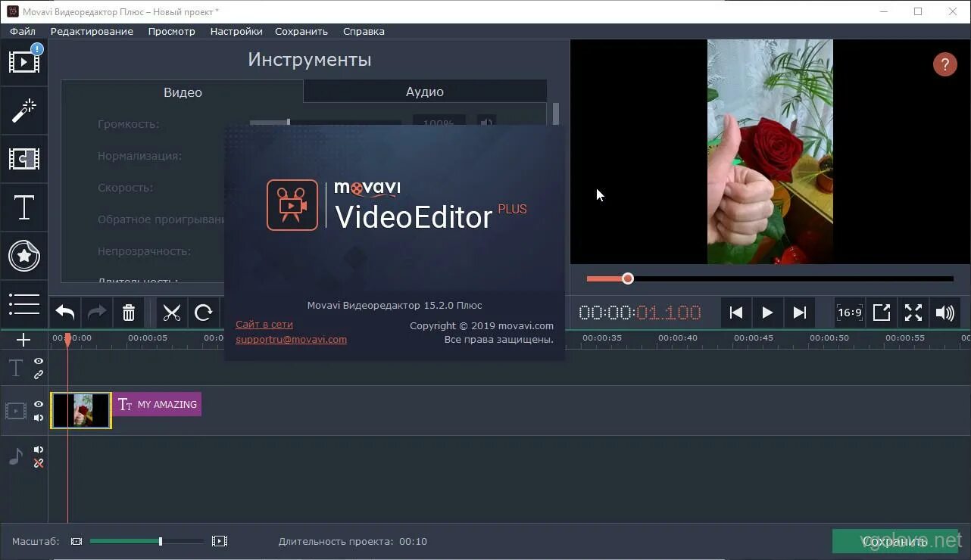Open the Справка menu
The image size is (971, 560).
tap(364, 31)
